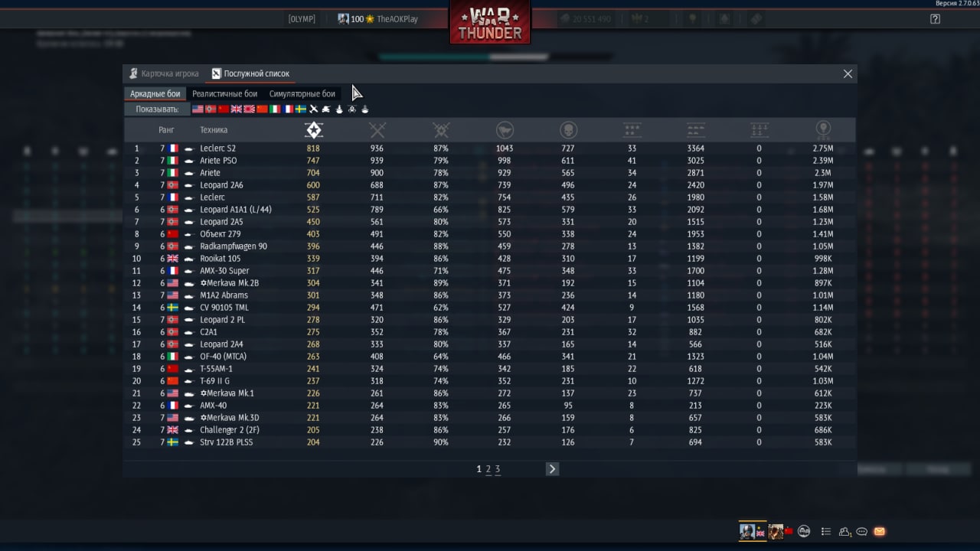Toggle the last ship filter icon in the row
The image size is (980, 551).
(364, 109)
